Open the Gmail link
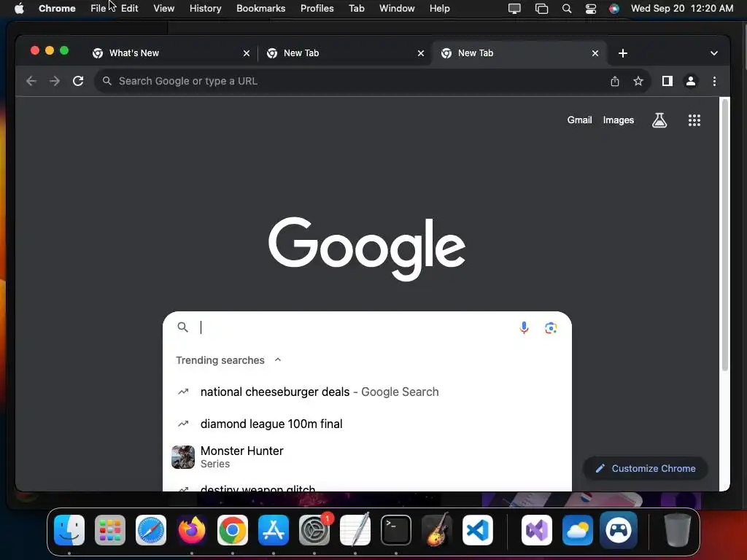 pyautogui.click(x=579, y=120)
